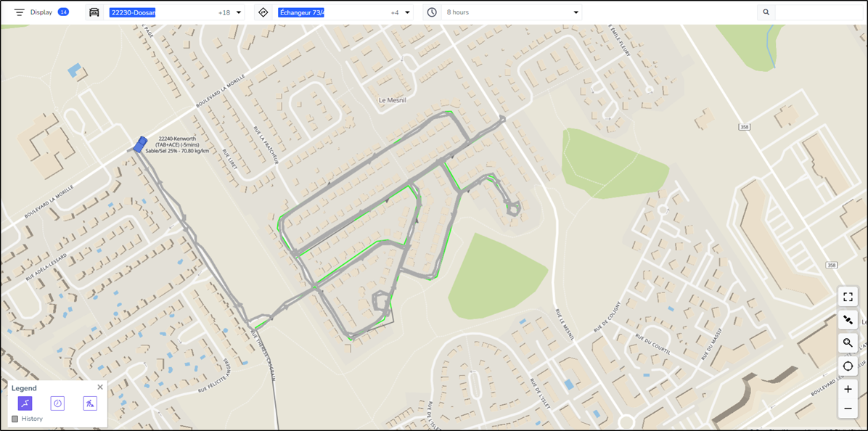This screenshot has height=431, width=868.
Task: Recenter map with the crosshair button
Action: 848,366
